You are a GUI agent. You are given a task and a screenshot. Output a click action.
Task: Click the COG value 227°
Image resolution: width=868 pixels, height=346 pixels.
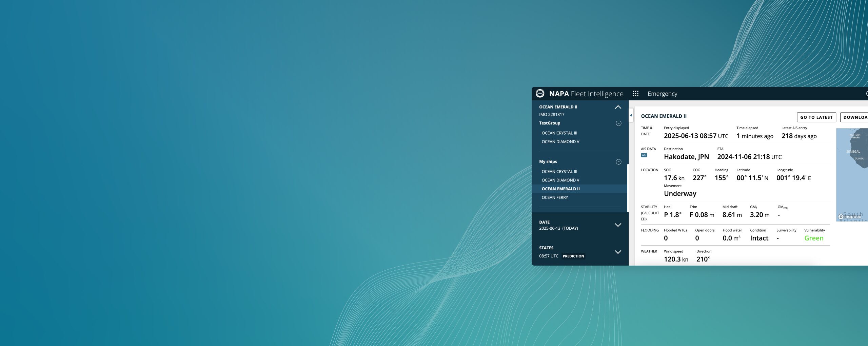pos(699,178)
